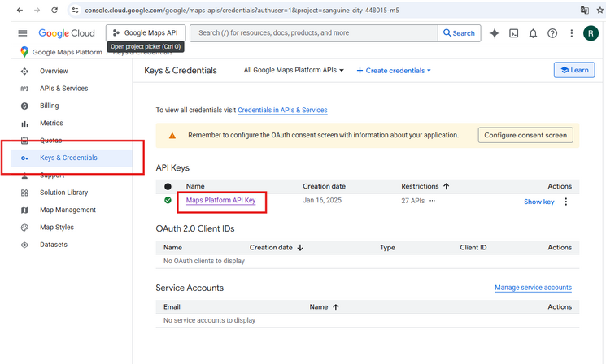Image resolution: width=606 pixels, height=364 pixels.
Task: Click Manage service accounts link
Action: coord(533,288)
